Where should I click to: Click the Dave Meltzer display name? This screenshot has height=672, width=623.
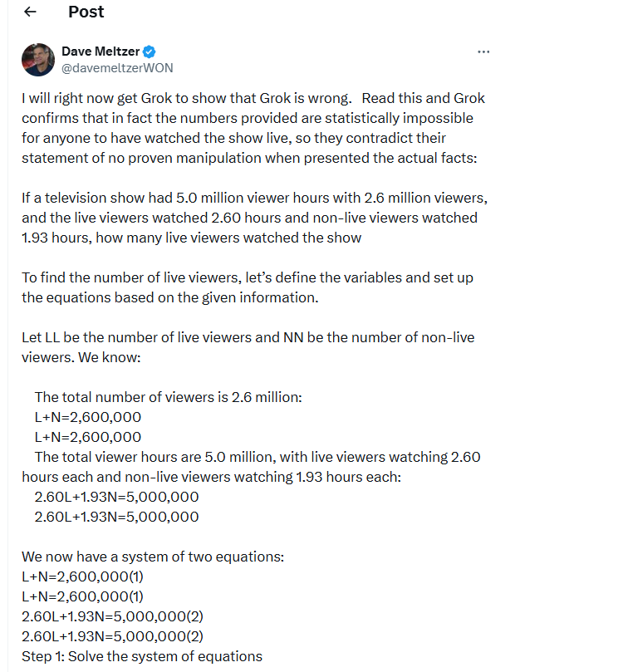[101, 52]
